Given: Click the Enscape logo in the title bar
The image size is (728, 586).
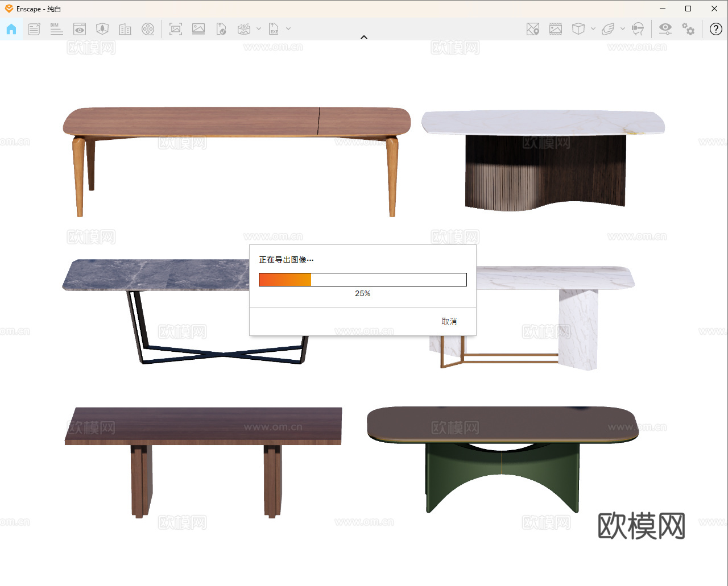Looking at the screenshot, I should tap(9, 9).
